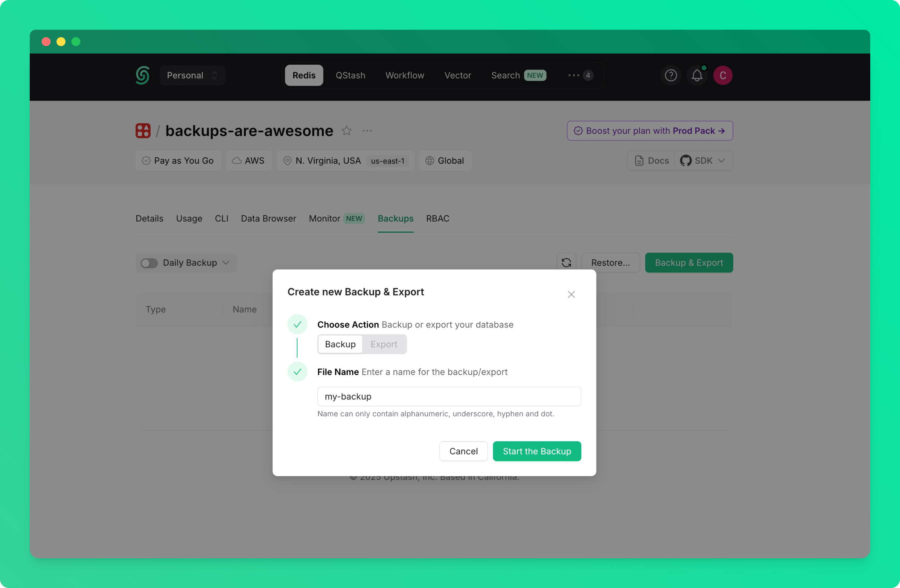Click the red database icon
The width and height of the screenshot is (900, 588).
[x=143, y=131]
